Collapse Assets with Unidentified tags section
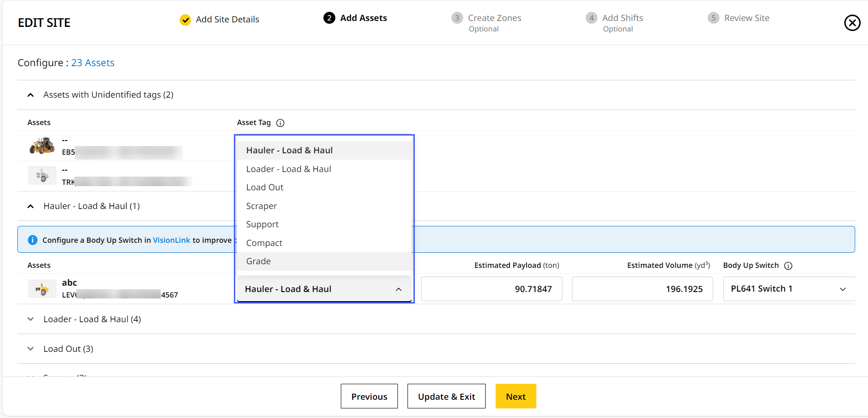 click(31, 95)
